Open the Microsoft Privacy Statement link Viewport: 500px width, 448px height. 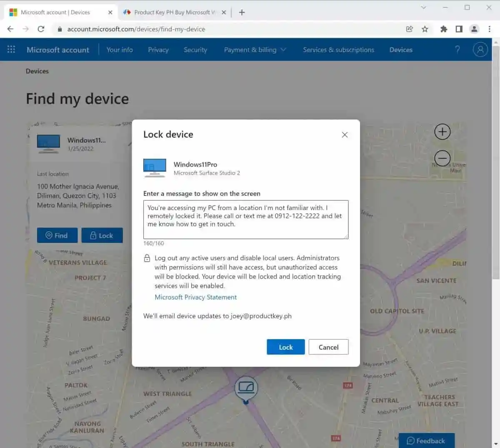195,297
